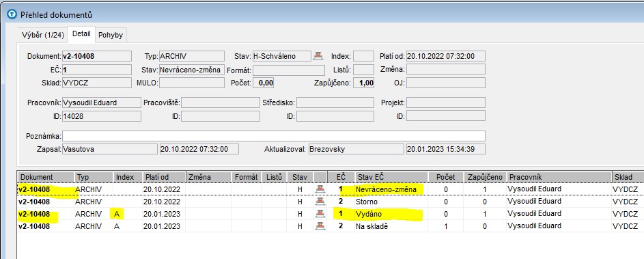The height and width of the screenshot is (259, 644).
Task: Click the Počet field showing 0,00
Action: (x=263, y=83)
